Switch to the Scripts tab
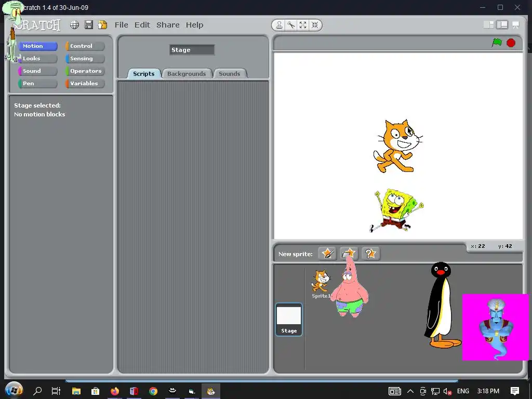 tap(144, 74)
